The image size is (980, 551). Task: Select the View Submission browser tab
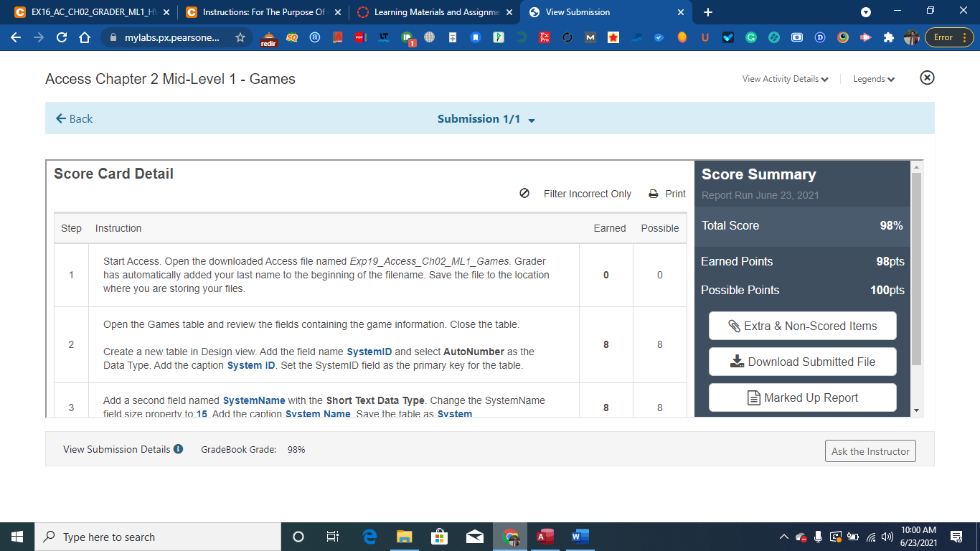606,12
